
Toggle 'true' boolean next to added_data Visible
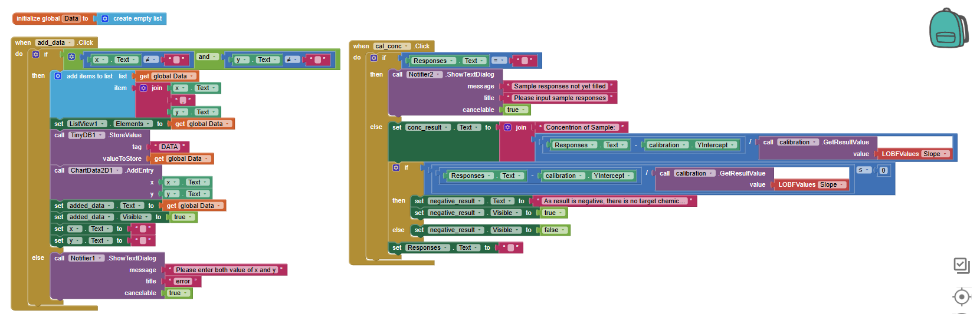[x=183, y=217]
